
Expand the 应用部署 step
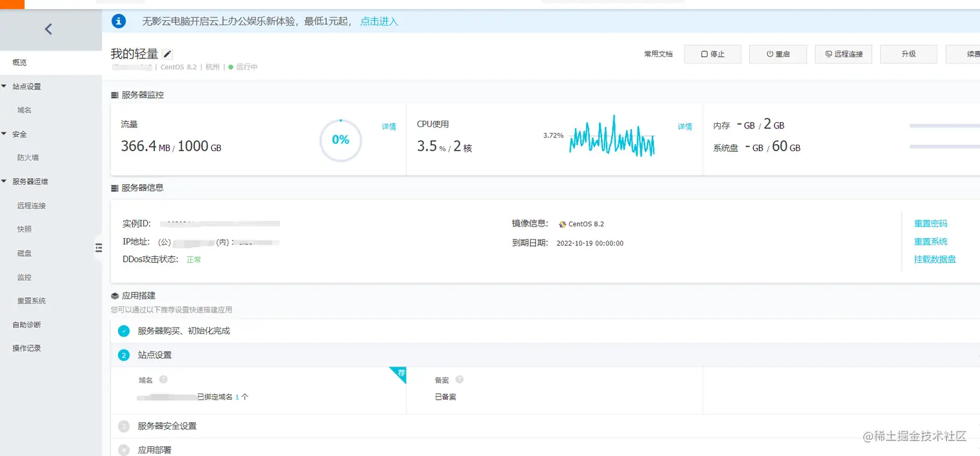click(545, 448)
